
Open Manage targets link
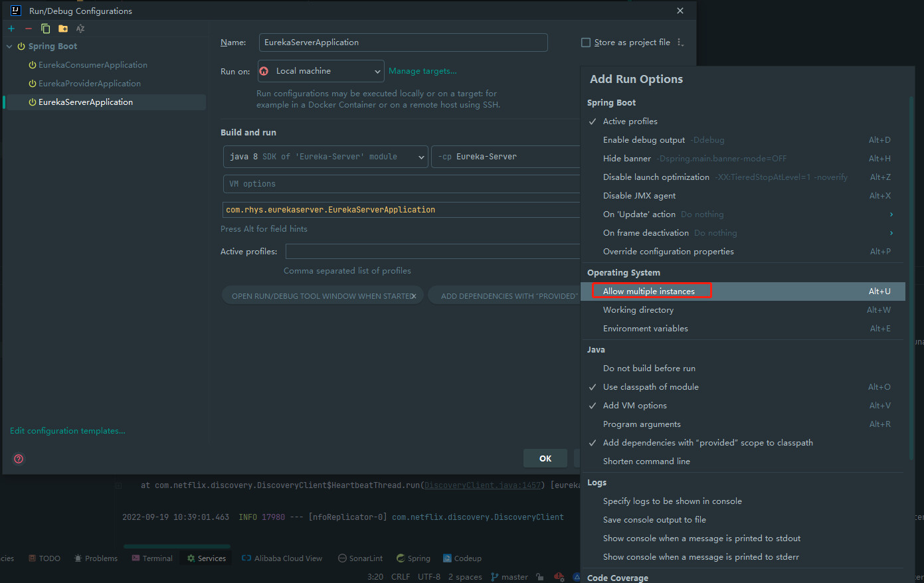click(422, 71)
